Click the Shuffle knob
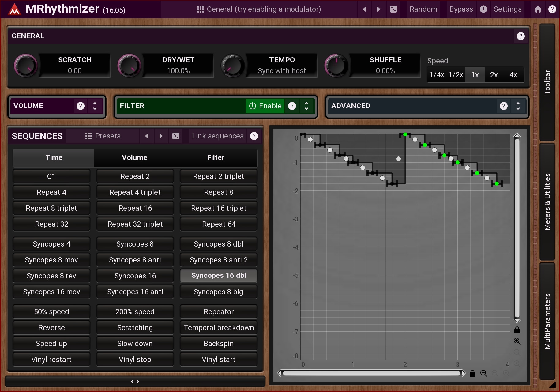 pos(336,65)
